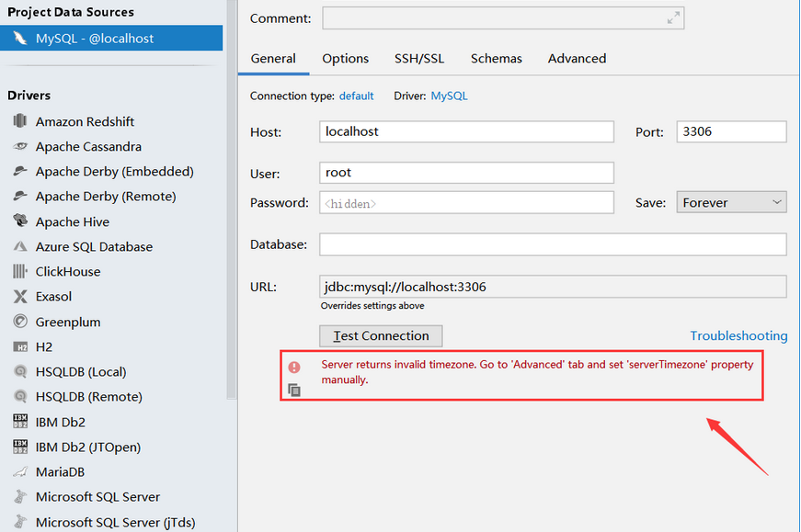801x532 pixels.
Task: Click the Greenplum driver icon
Action: 20,322
